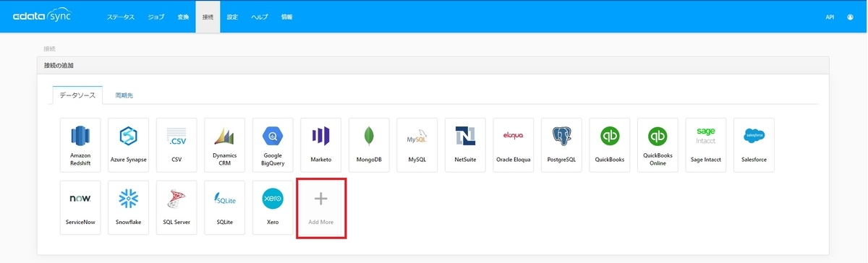Screen dimensions: 868x263
Task: Open the PostgreSQL elephant tile
Action: point(561,145)
